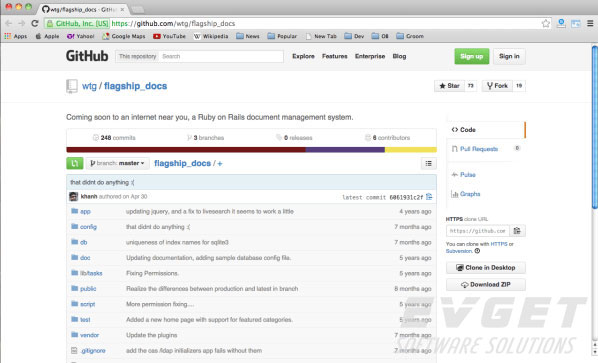Image resolution: width=598 pixels, height=363 pixels.
Task: Open the Google Maps bookmark
Action: tap(124, 36)
